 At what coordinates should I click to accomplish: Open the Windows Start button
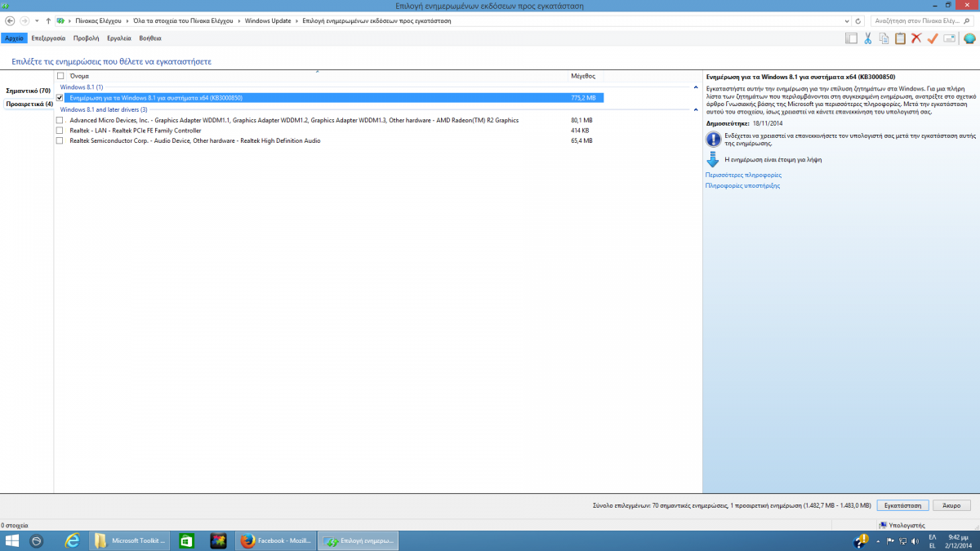point(12,540)
